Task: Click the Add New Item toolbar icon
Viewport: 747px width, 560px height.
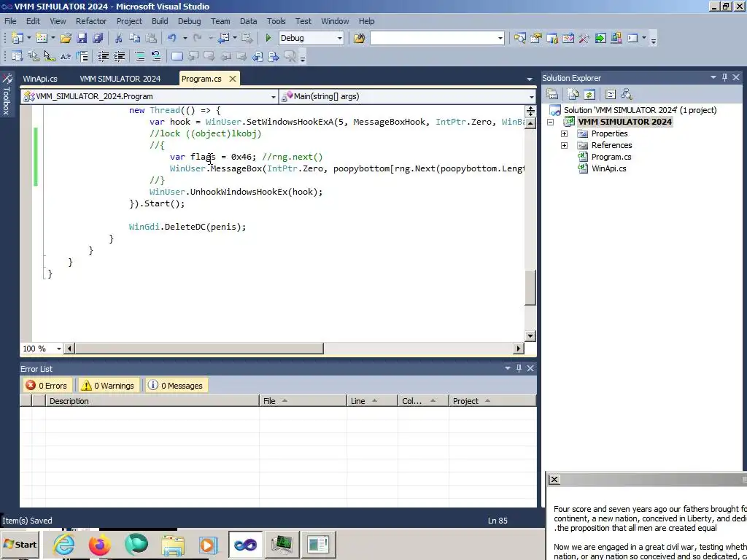Action: (42, 38)
